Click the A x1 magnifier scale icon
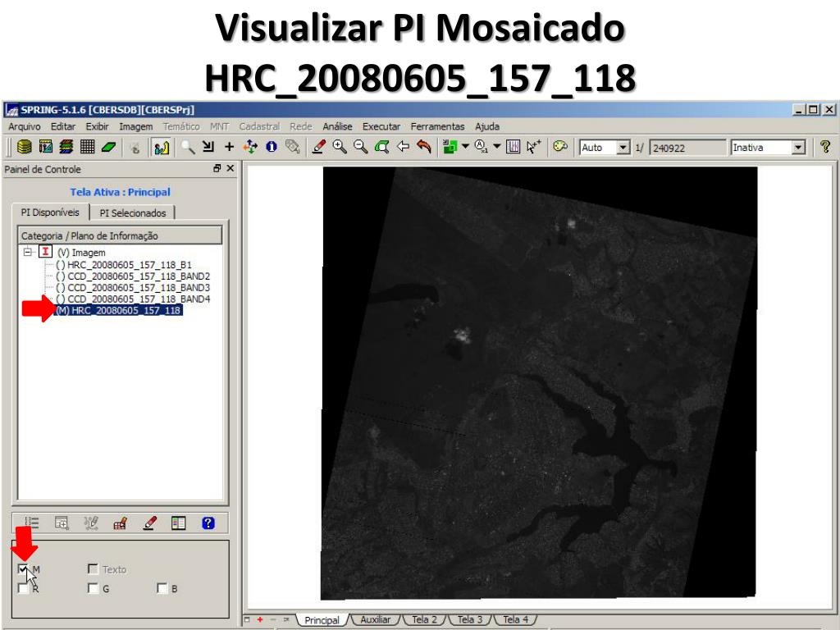Screen dimensions: 840x630 (481, 147)
